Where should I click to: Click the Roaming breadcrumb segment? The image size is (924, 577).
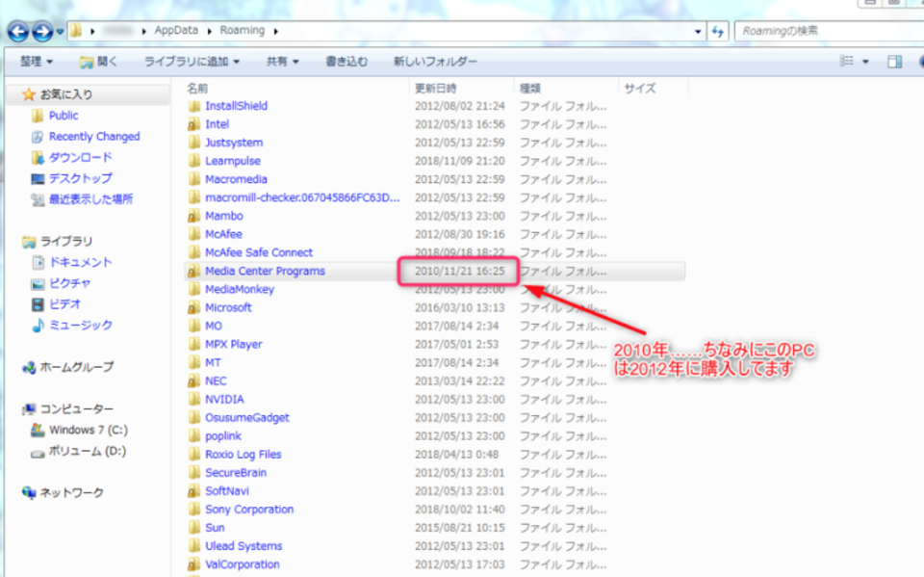coord(243,30)
